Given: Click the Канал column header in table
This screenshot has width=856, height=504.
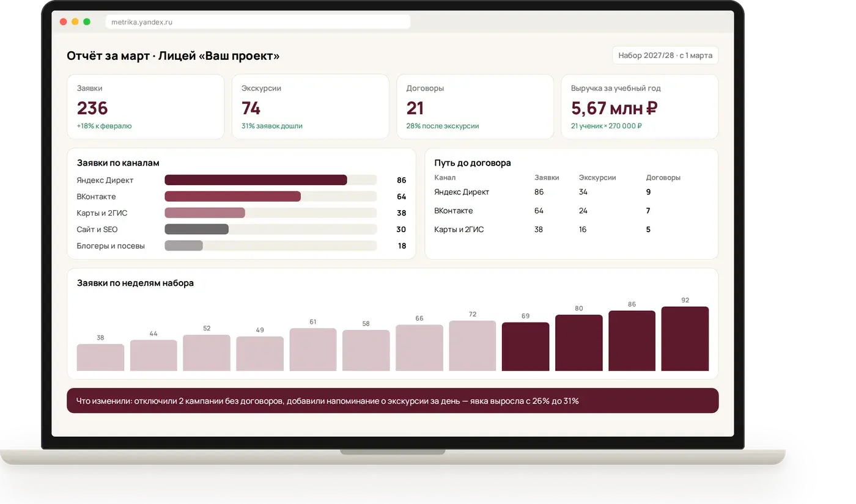Looking at the screenshot, I should pos(445,178).
